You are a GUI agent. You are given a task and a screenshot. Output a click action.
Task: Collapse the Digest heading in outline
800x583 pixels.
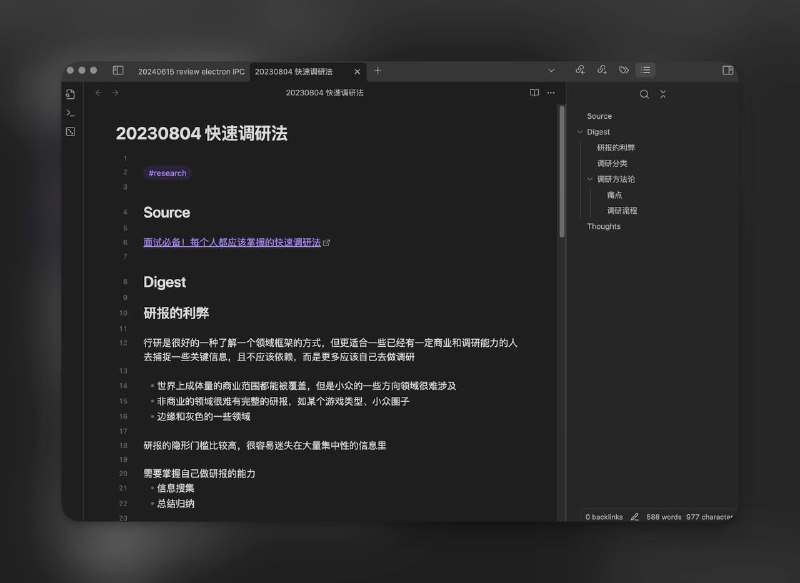click(x=579, y=132)
